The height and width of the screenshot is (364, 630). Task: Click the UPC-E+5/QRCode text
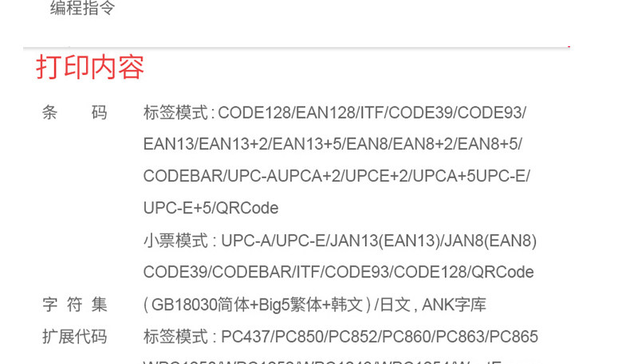point(211,208)
